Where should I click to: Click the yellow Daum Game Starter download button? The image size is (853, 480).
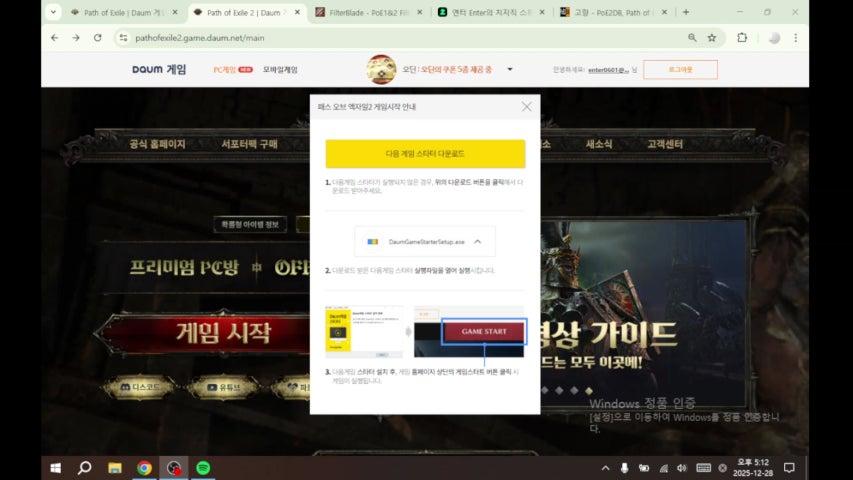(425, 154)
